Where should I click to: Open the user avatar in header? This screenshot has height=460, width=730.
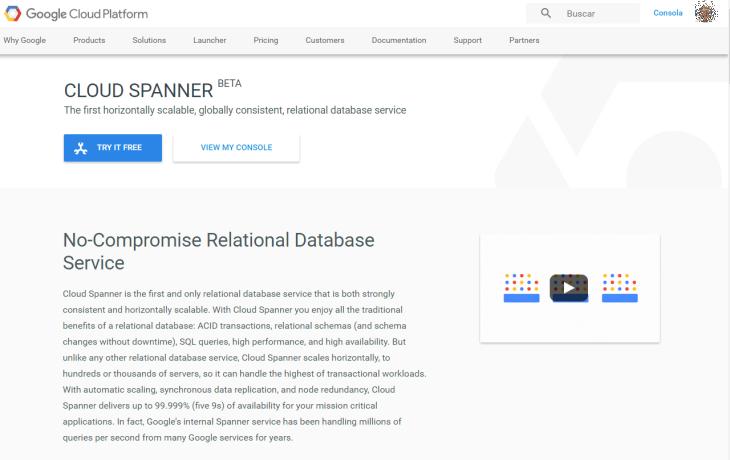[706, 13]
